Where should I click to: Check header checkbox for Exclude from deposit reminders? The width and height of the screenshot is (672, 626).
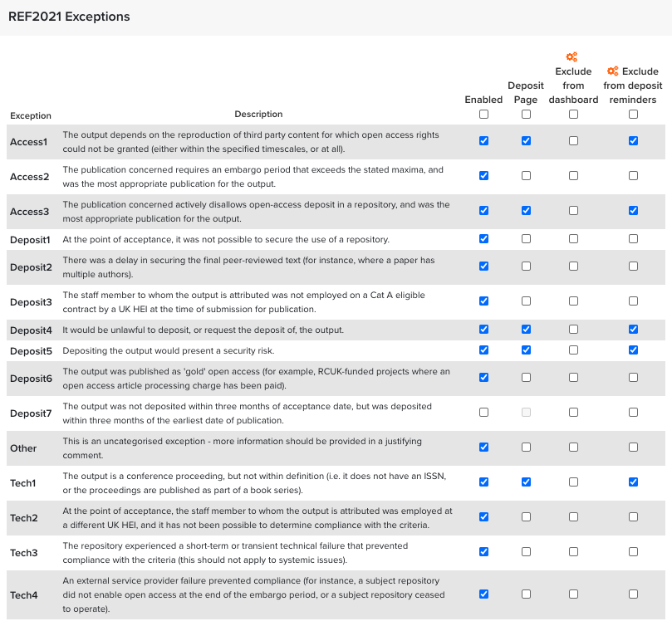pyautogui.click(x=633, y=115)
